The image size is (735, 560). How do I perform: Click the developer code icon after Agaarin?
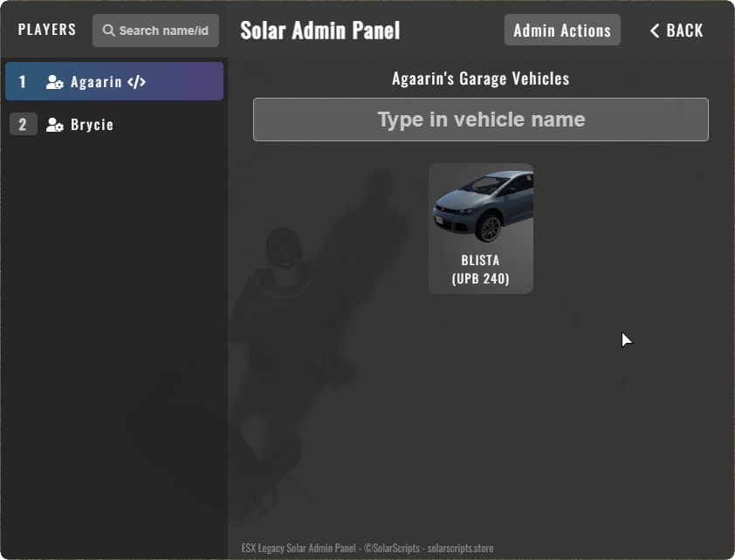click(136, 82)
